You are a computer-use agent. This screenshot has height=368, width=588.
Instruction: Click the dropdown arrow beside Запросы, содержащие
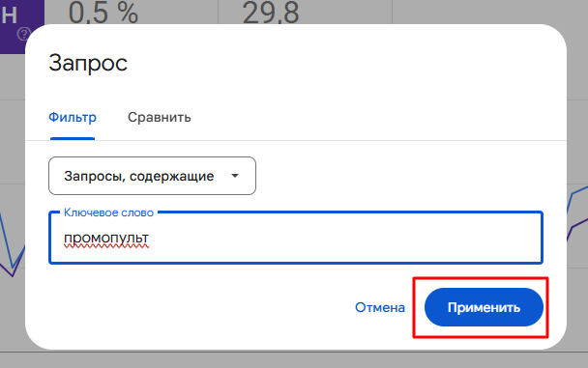click(x=235, y=176)
